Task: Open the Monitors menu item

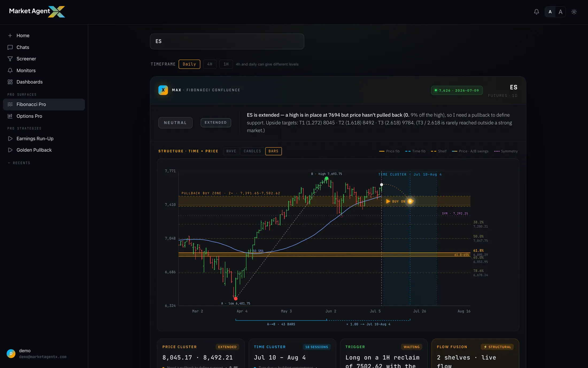Action: pyautogui.click(x=44, y=70)
